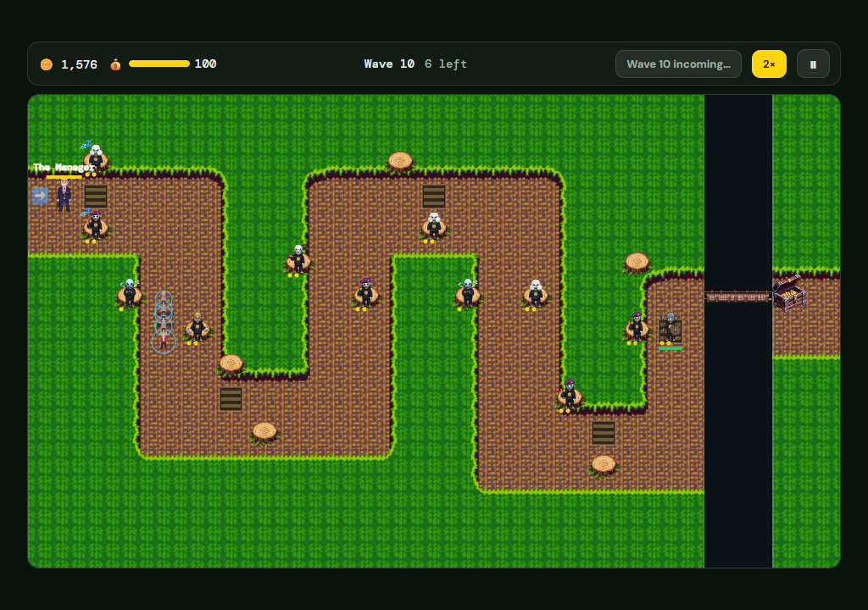
Task: Click the grate at the top-middle of the path
Action: pos(433,196)
